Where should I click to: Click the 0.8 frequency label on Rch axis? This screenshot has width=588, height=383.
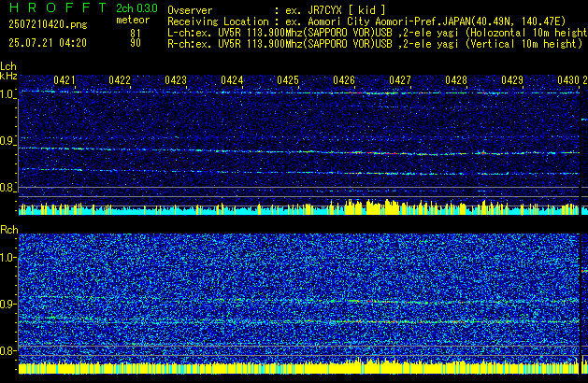(x=7, y=350)
